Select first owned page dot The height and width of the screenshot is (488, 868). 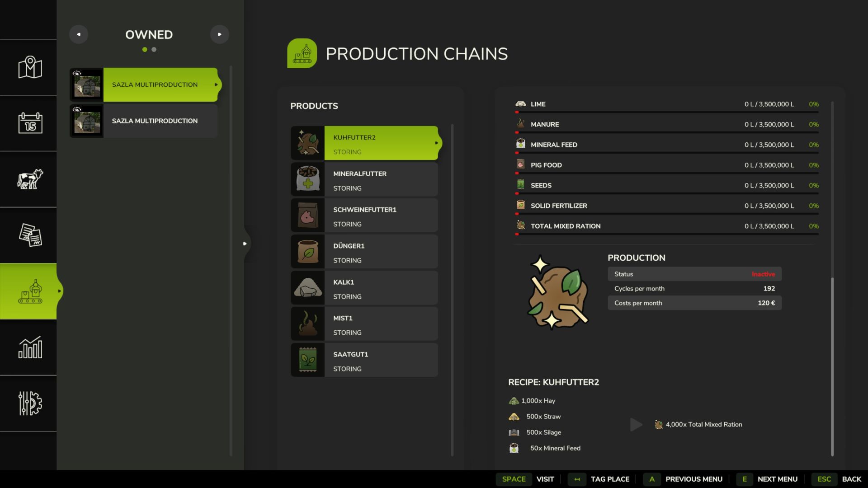tap(145, 50)
